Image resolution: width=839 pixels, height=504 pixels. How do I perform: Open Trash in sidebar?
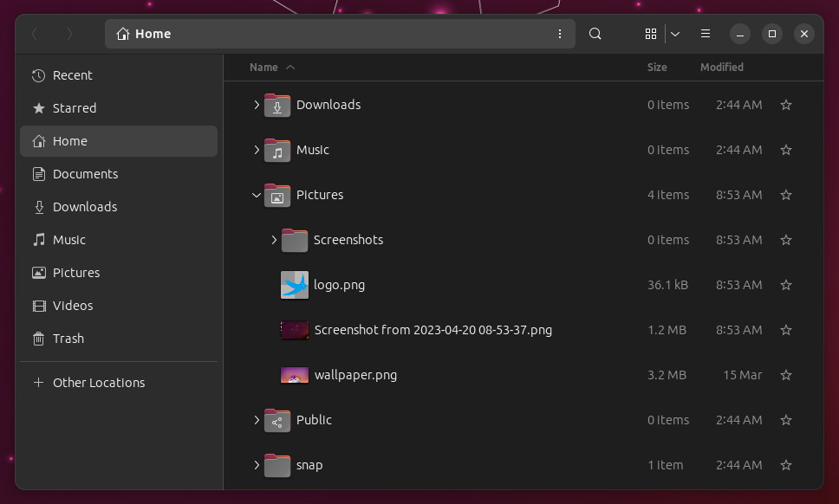pyautogui.click(x=118, y=339)
